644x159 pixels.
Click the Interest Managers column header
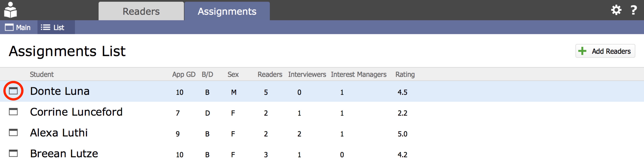click(358, 74)
